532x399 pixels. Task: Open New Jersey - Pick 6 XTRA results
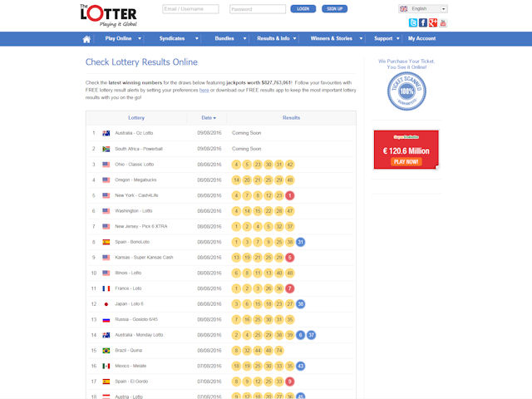tap(141, 226)
